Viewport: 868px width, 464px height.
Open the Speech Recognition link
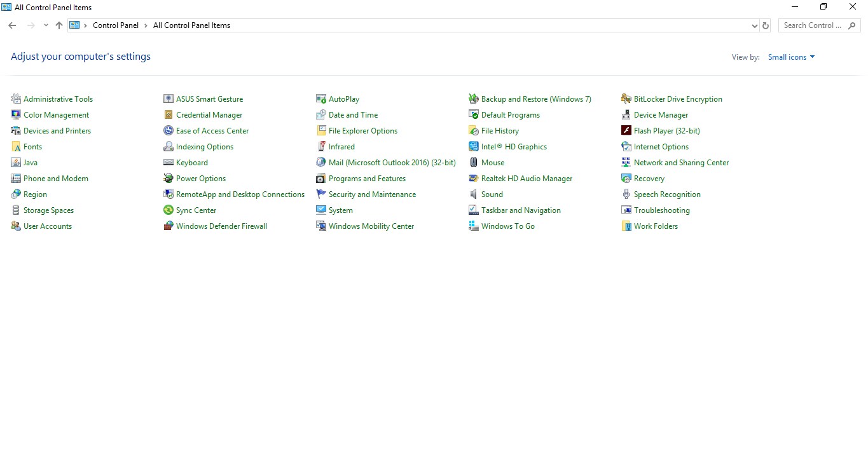click(x=667, y=194)
